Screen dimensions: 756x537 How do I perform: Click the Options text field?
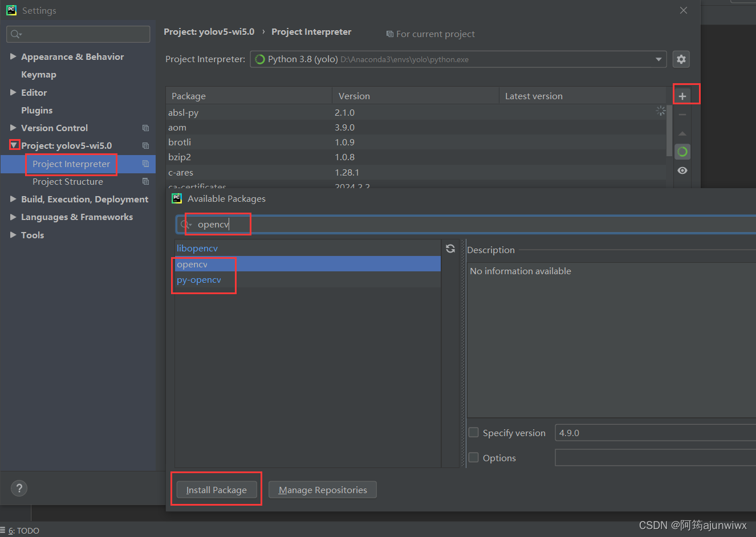655,458
